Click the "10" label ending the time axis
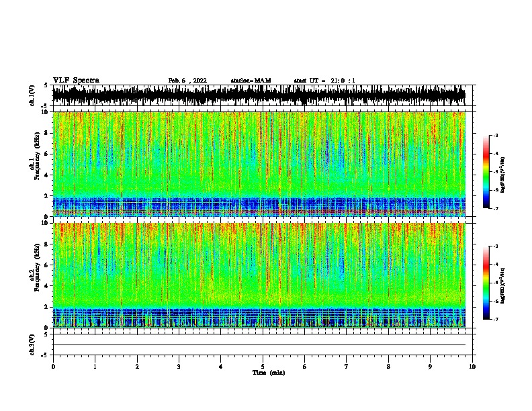This screenshot has width=532, height=411. (472, 366)
